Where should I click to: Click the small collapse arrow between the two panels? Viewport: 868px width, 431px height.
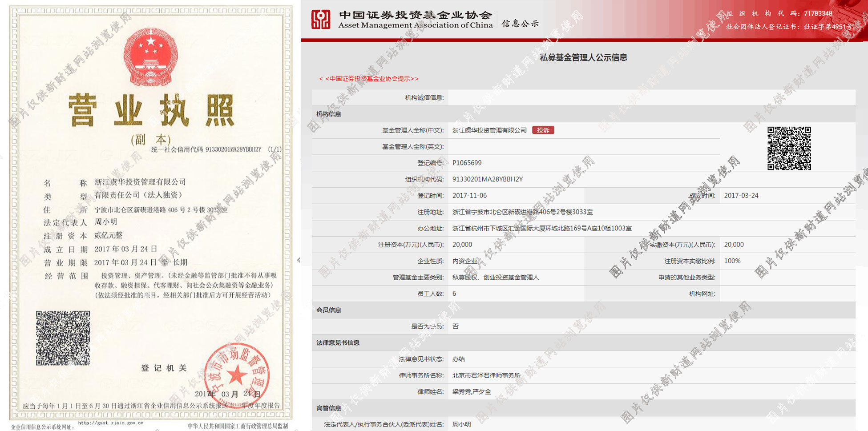[x=299, y=260]
